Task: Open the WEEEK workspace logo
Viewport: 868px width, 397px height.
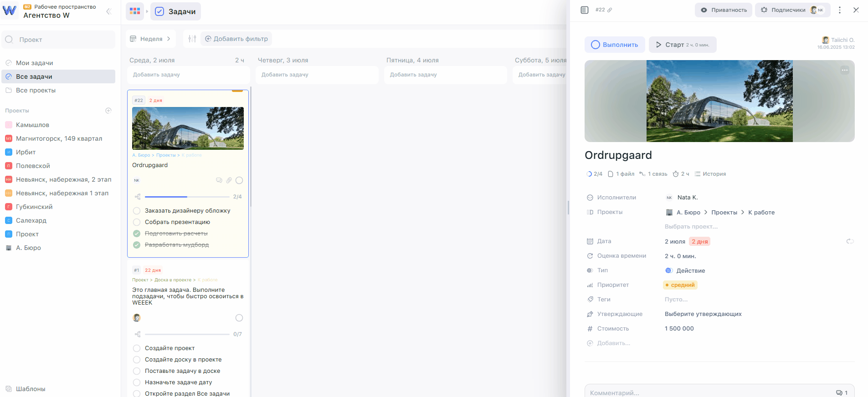Action: click(10, 10)
